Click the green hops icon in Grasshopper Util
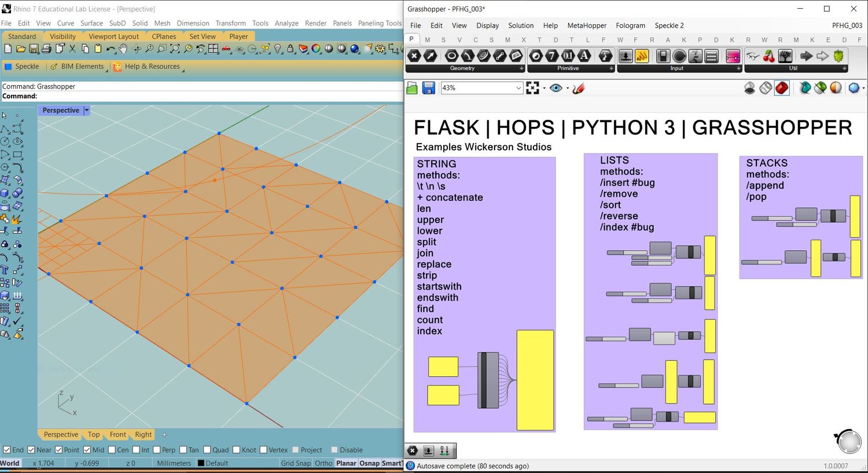Viewport: 868px width, 473px height. tap(838, 56)
